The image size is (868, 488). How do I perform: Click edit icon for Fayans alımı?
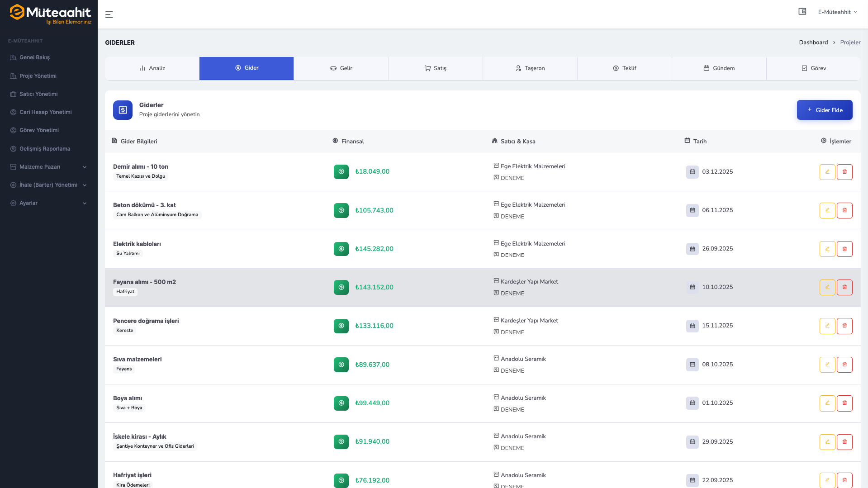click(827, 287)
